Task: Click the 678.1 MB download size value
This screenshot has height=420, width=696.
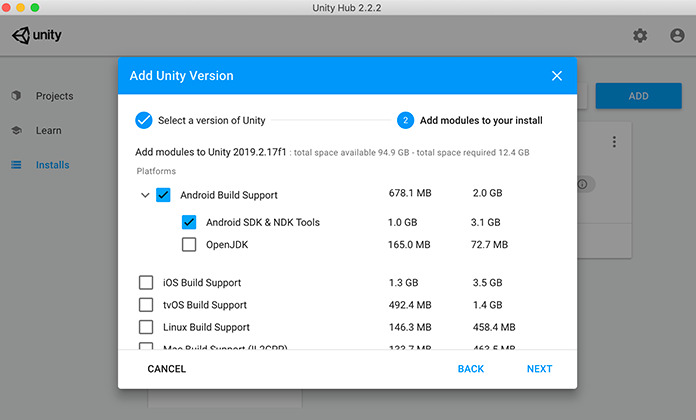Action: click(410, 193)
